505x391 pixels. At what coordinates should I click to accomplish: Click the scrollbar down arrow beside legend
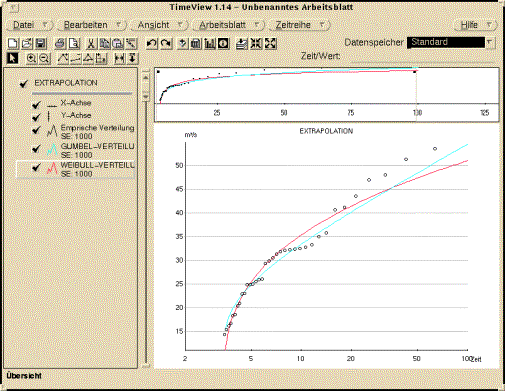pyautogui.click(x=146, y=96)
